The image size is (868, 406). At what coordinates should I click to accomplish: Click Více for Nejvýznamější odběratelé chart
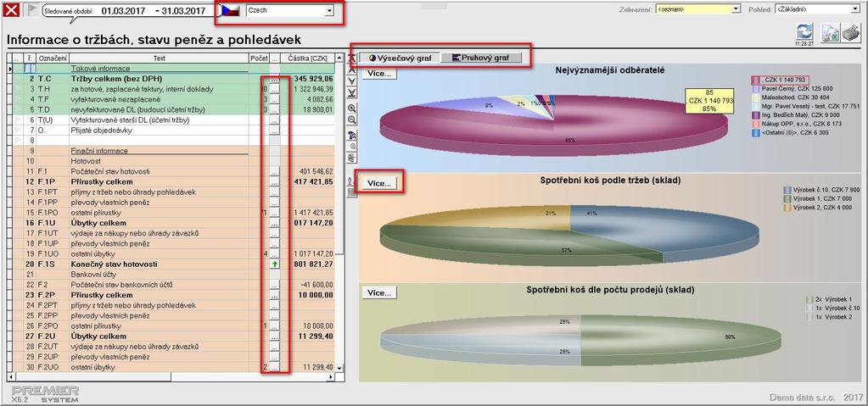379,73
